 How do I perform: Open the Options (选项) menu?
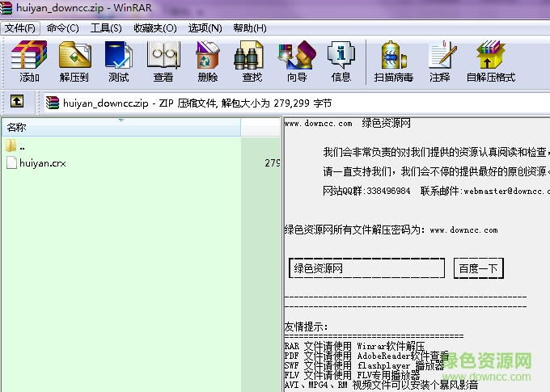tap(205, 28)
